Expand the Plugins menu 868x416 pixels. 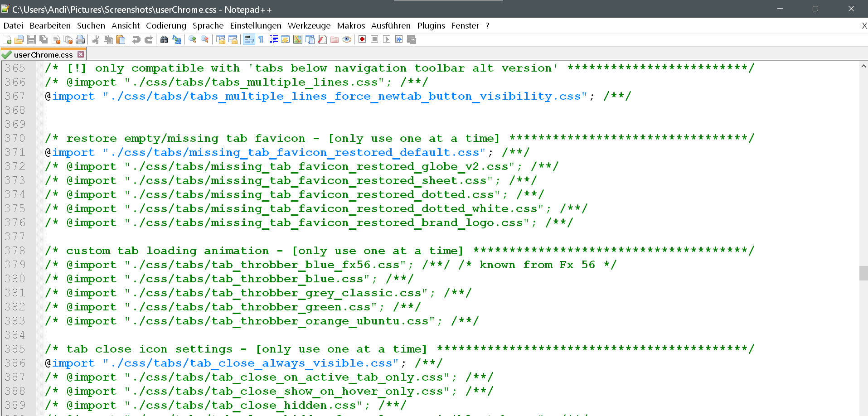pyautogui.click(x=431, y=26)
